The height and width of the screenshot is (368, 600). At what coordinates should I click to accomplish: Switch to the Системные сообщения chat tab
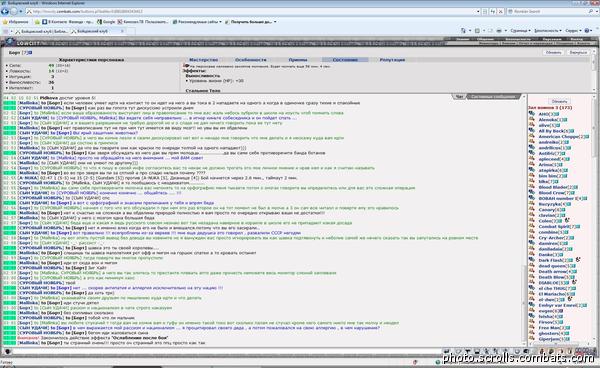click(494, 97)
